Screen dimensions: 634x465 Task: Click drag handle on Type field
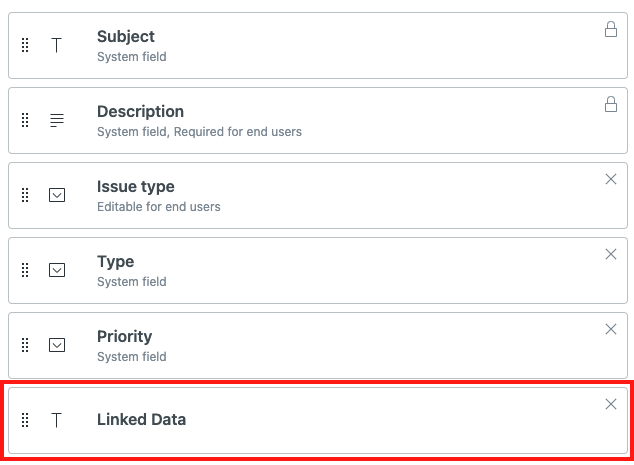[25, 270]
